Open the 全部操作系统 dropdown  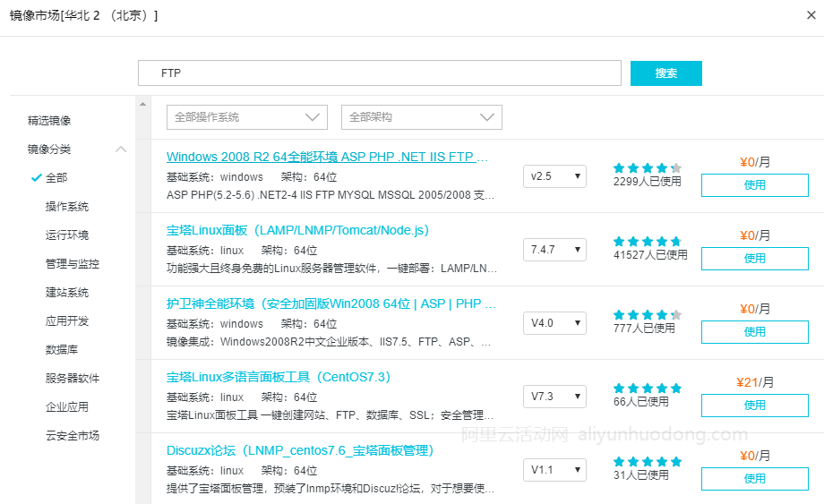[x=247, y=117]
